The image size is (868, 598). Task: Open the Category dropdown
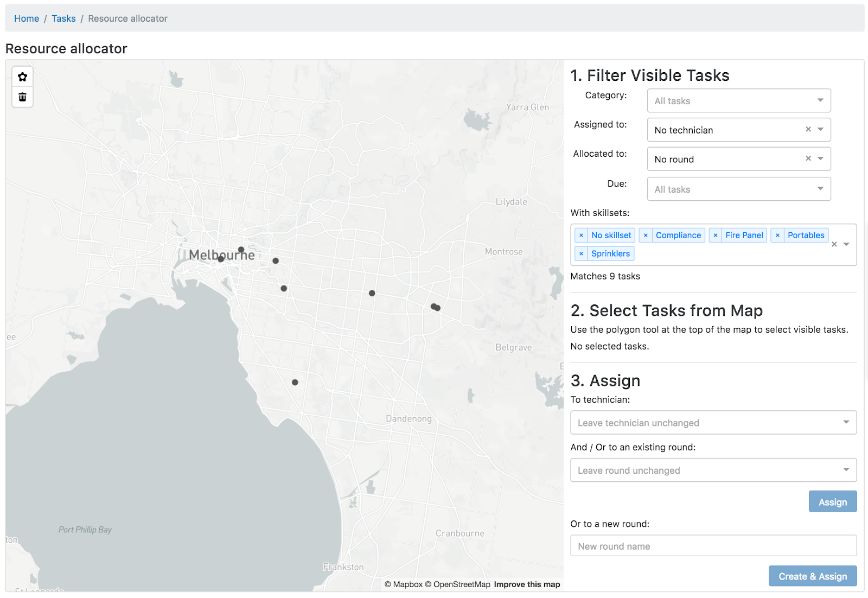click(738, 101)
